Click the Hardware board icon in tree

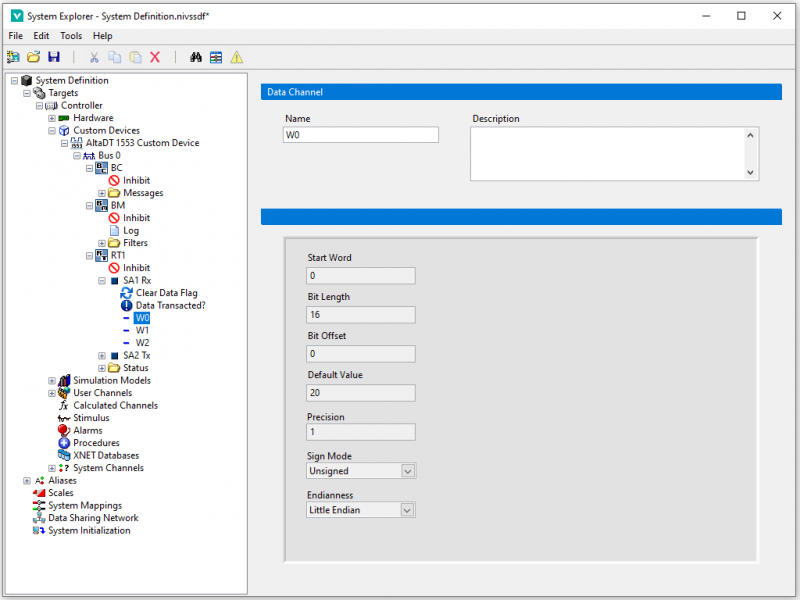point(64,118)
